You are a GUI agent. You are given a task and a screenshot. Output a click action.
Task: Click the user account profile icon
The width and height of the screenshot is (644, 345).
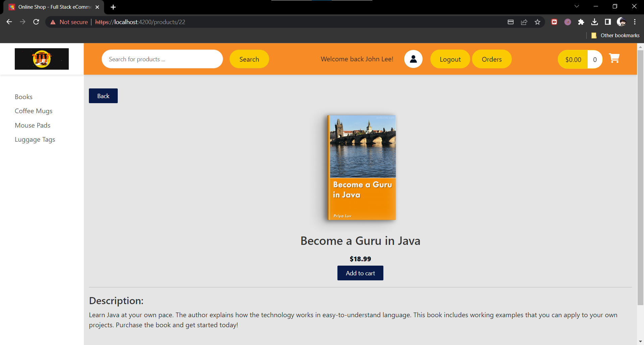[x=413, y=59]
